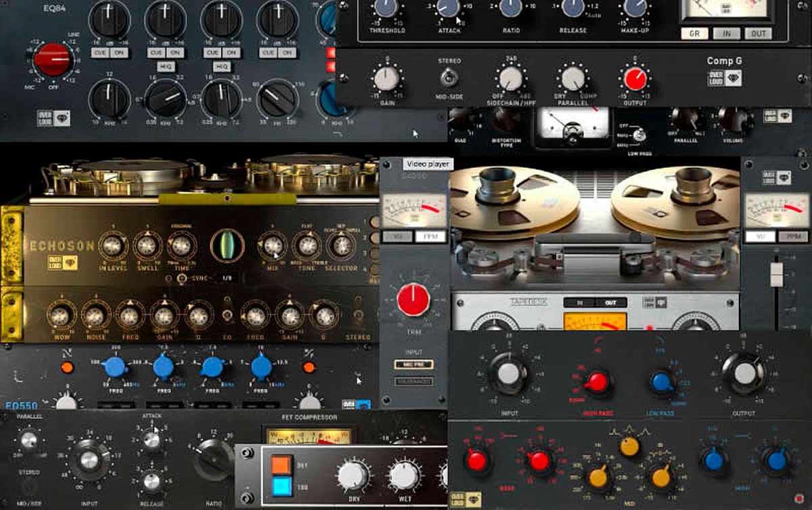
Task: Click the Comp G Attack knob
Action: (x=447, y=6)
